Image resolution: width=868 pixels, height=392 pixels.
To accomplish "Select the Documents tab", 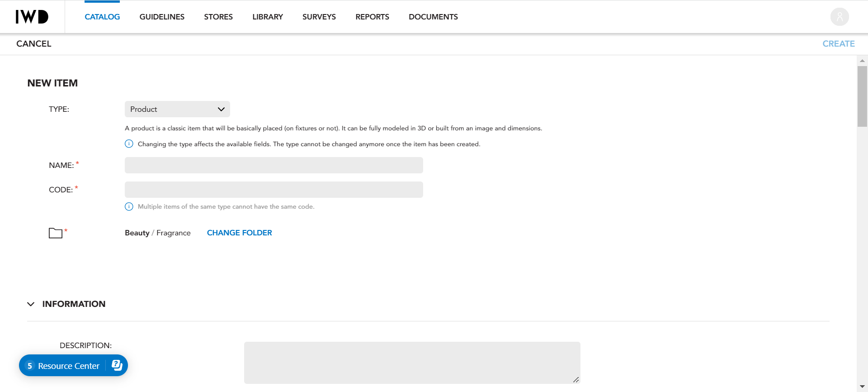I will (x=433, y=17).
